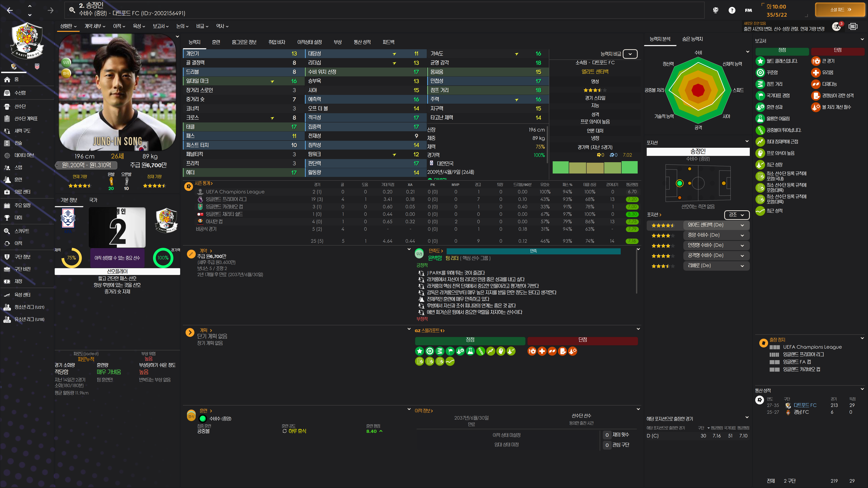This screenshot has height=488, width=868.
Task: Open the 보고서 menu in top bar
Action: click(x=160, y=26)
